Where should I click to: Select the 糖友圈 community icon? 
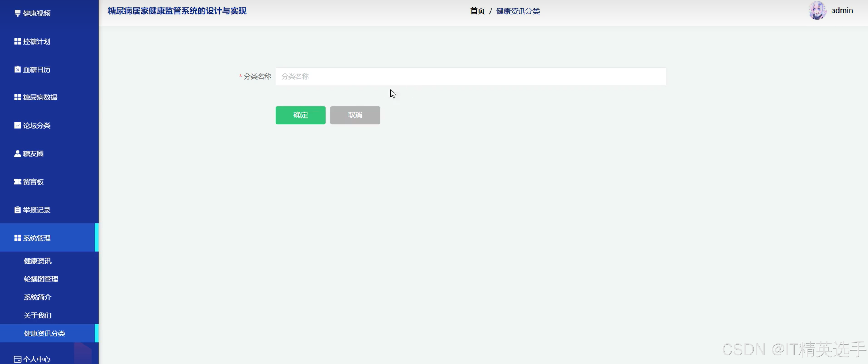(18, 153)
